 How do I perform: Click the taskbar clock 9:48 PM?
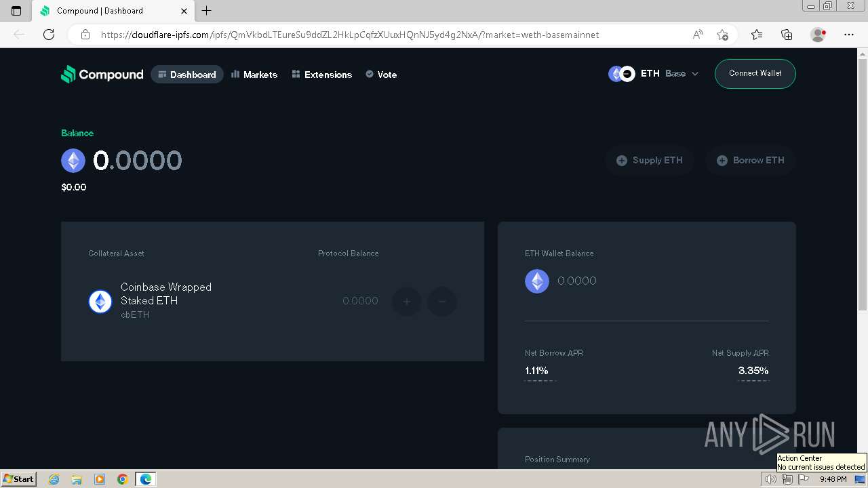pyautogui.click(x=833, y=479)
